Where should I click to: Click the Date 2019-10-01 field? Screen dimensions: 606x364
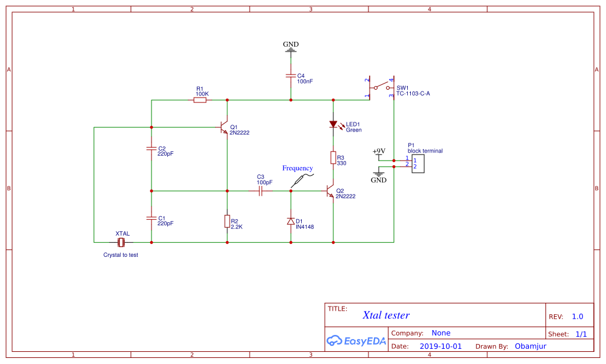click(441, 346)
